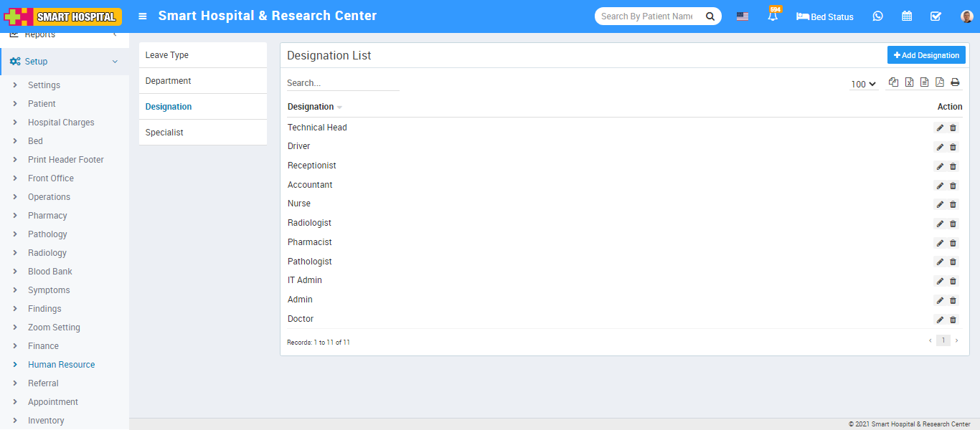Print the designation list
980x430 pixels.
(955, 82)
